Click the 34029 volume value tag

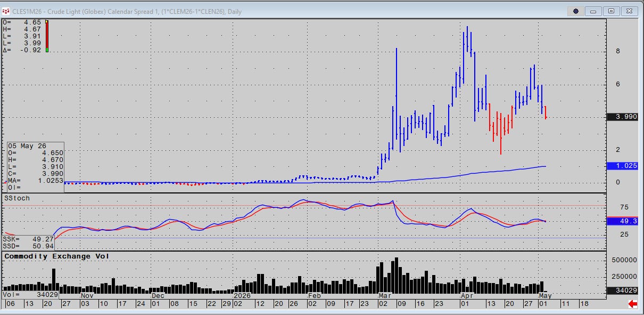(622, 290)
